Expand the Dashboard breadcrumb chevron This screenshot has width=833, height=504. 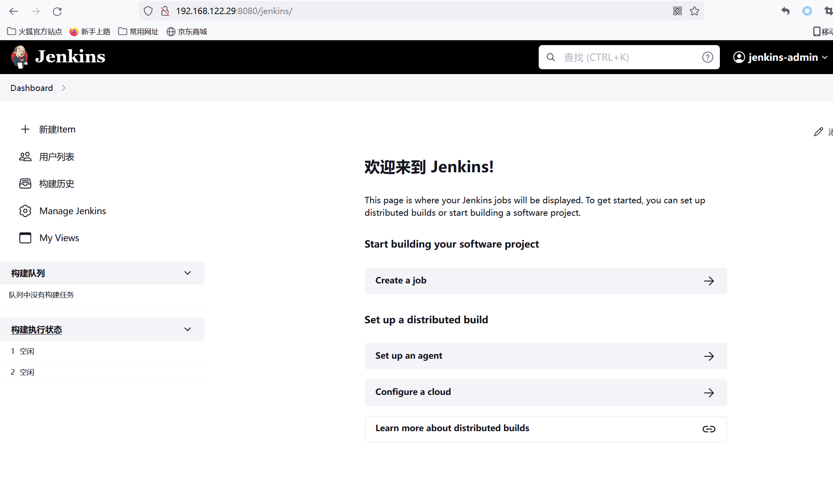point(64,88)
